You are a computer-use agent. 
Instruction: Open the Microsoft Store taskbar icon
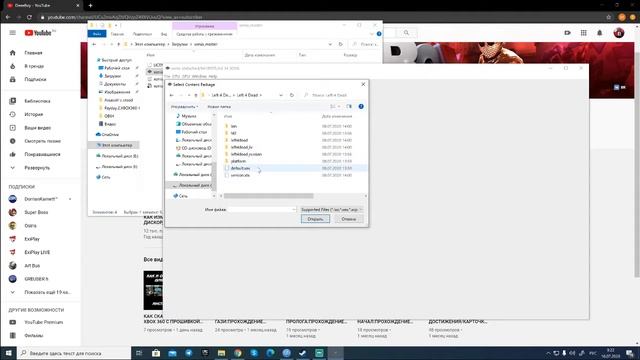click(x=156, y=353)
